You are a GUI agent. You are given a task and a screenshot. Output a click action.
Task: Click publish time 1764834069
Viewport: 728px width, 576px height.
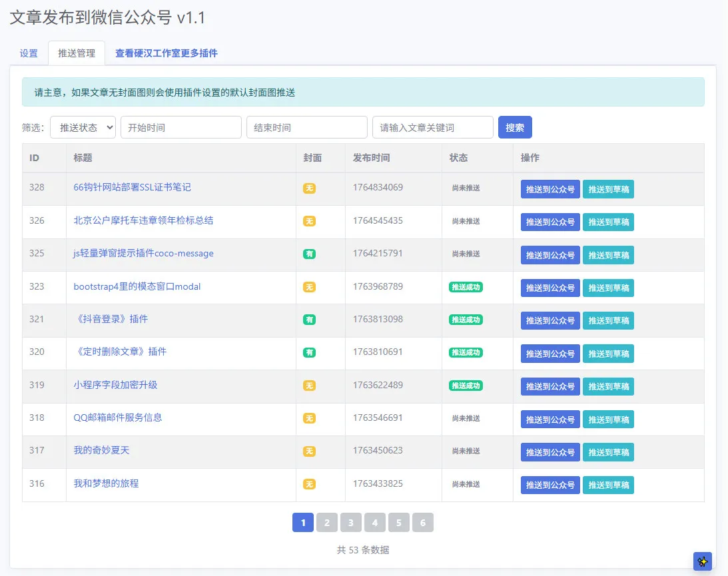pos(378,187)
